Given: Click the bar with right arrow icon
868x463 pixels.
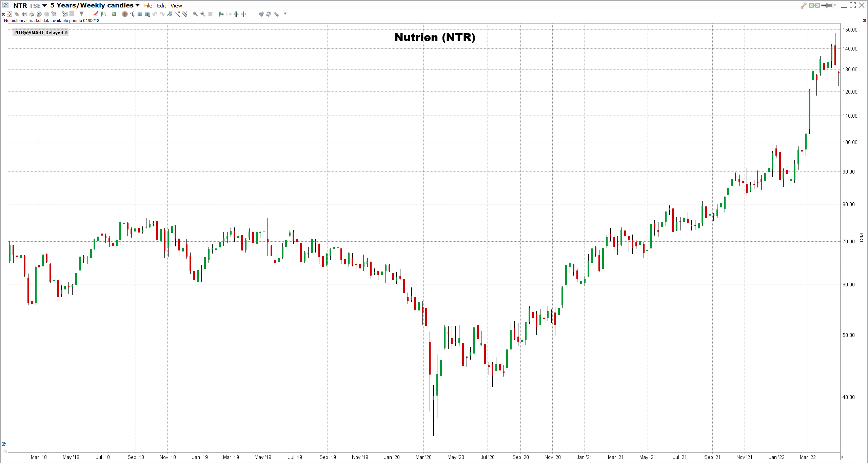Looking at the screenshot, I should pos(221,14).
